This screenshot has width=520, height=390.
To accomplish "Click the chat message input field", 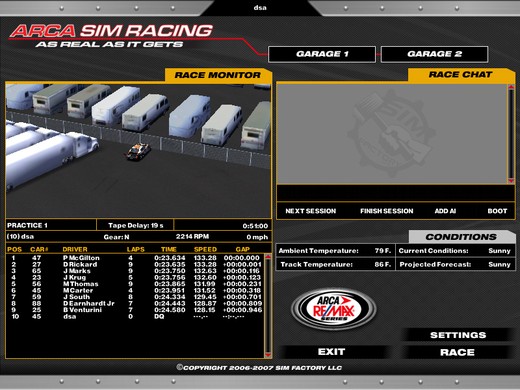I will click(395, 193).
